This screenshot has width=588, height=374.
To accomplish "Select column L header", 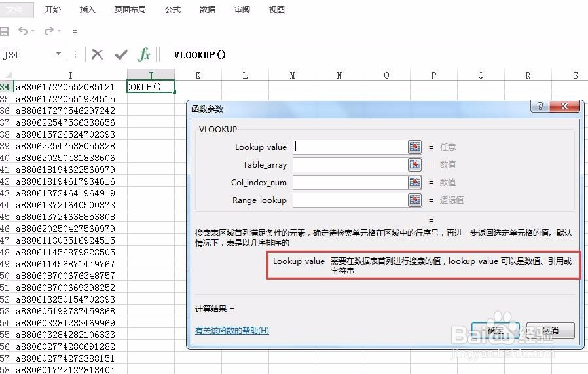I will point(245,75).
